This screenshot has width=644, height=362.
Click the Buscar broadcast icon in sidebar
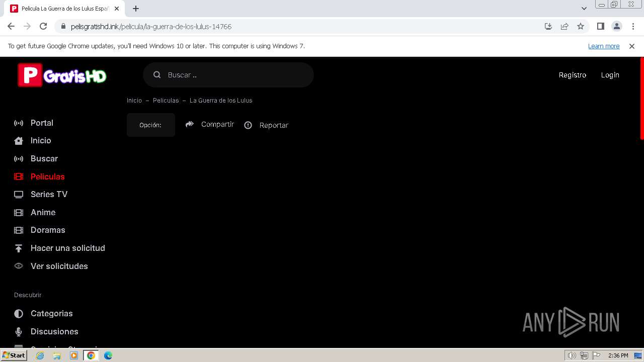(x=19, y=159)
